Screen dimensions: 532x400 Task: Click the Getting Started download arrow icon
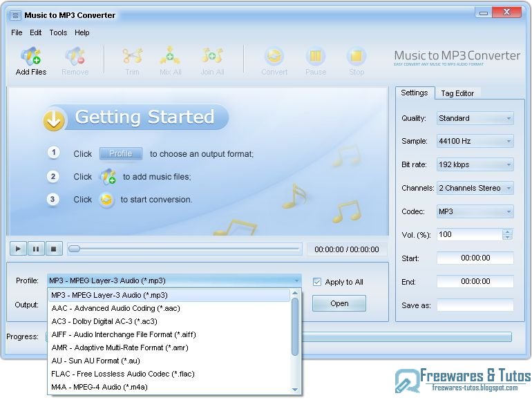(54, 120)
